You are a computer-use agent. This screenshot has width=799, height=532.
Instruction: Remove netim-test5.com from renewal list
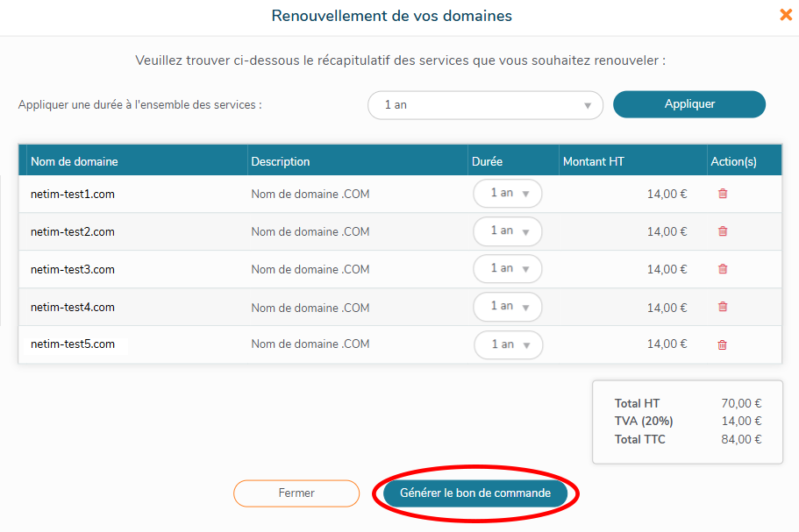pyautogui.click(x=723, y=344)
